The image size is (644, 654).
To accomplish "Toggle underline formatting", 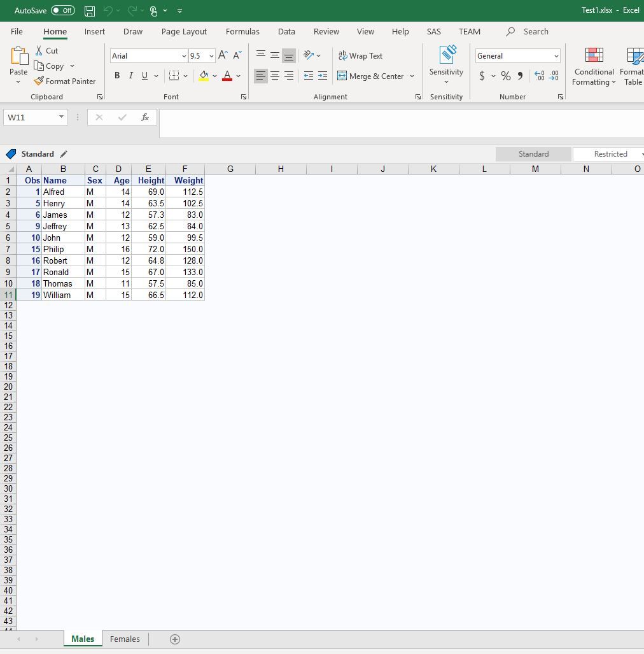I will (x=144, y=75).
